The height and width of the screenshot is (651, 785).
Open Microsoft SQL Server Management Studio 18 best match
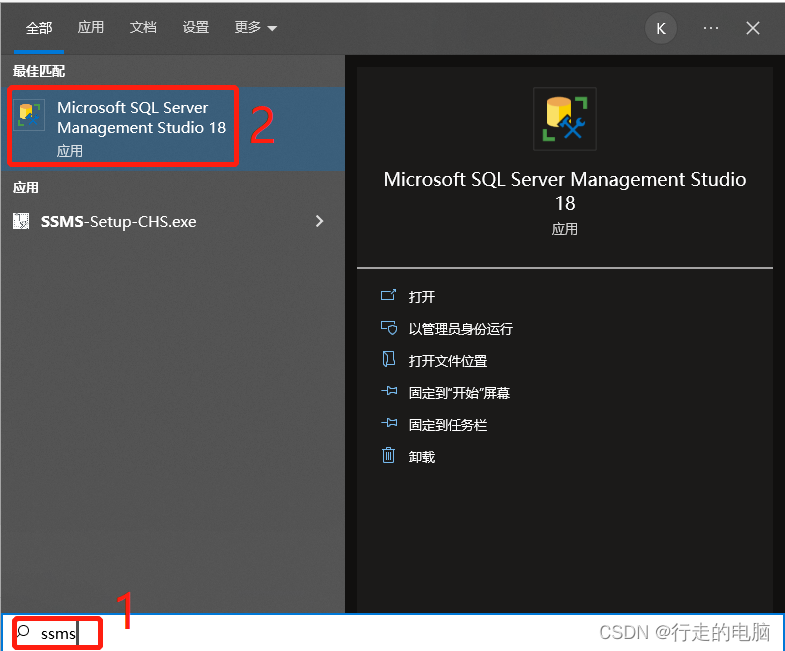pyautogui.click(x=173, y=128)
